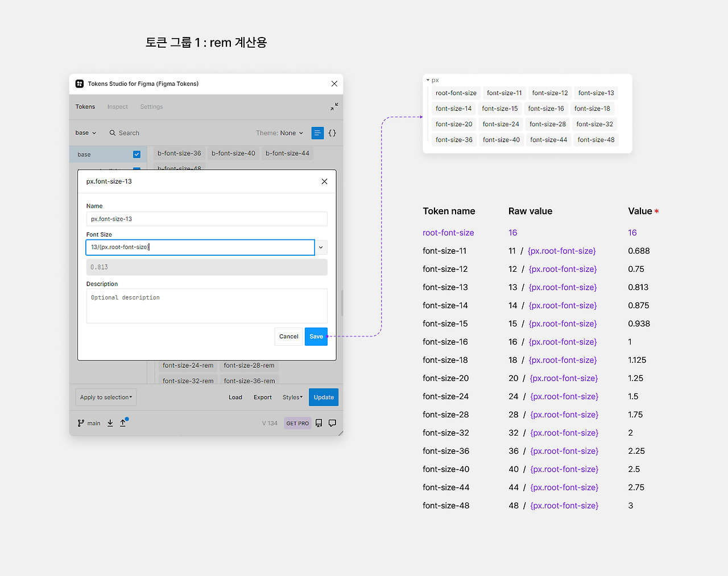Click font-size-40 in the Token name column

(446, 469)
